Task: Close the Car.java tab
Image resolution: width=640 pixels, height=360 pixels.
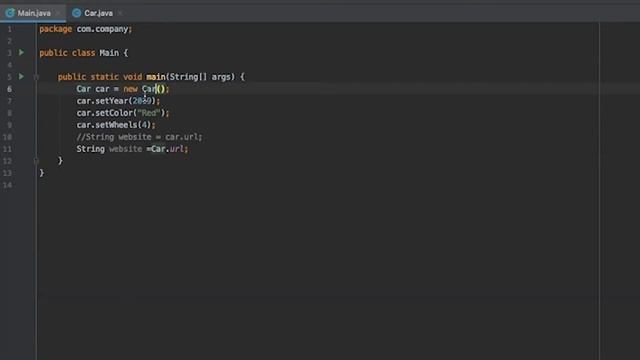Action: coord(120,13)
